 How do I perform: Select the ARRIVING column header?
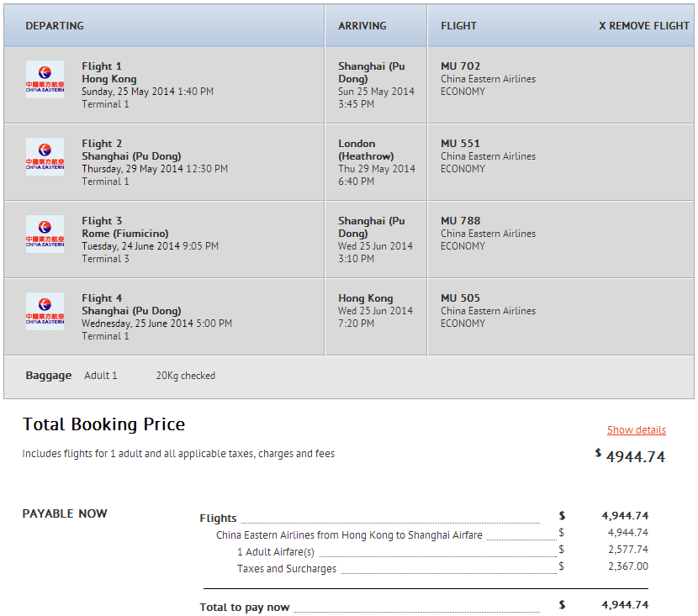tap(362, 26)
